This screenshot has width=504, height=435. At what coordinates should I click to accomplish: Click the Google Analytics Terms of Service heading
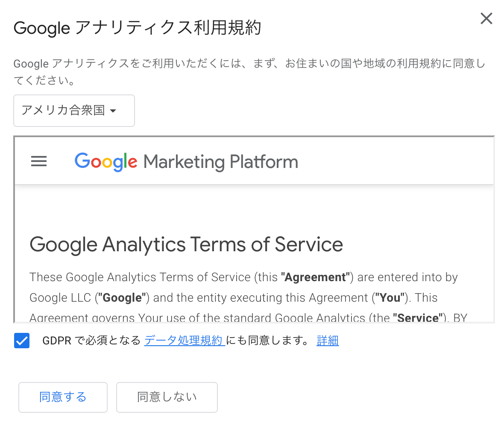pos(186,245)
